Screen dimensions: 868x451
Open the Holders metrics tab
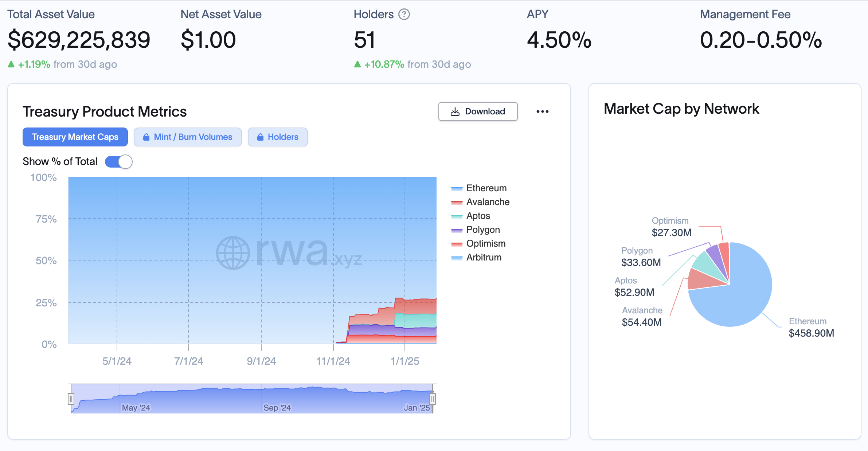[x=283, y=137]
